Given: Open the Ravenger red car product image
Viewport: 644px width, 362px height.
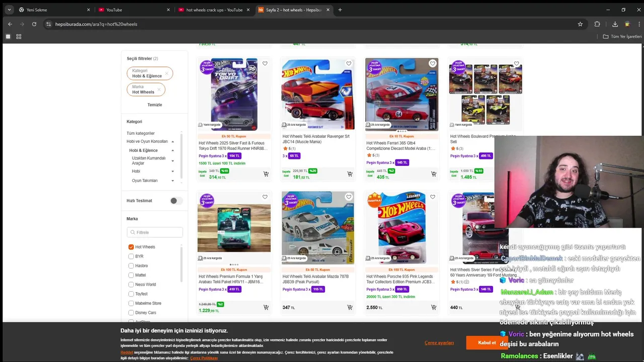Looking at the screenshot, I should tap(317, 95).
